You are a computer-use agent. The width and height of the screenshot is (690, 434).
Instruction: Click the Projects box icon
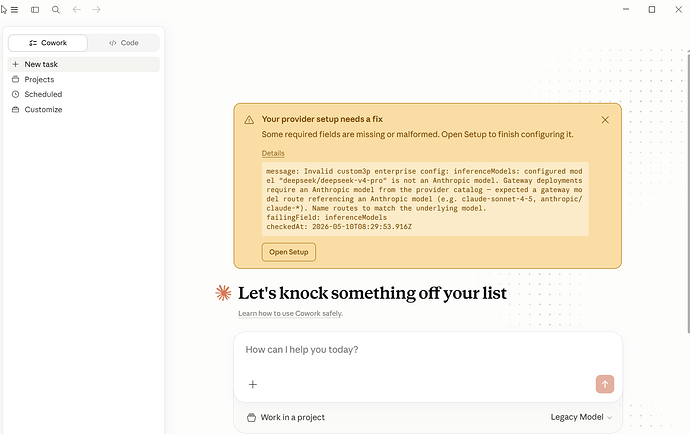[x=15, y=80]
